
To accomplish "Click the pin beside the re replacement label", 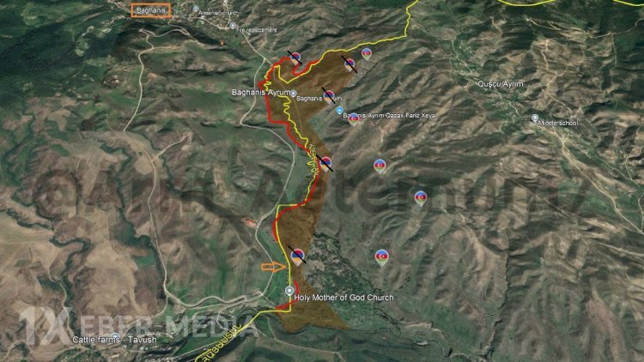I will 233,26.
